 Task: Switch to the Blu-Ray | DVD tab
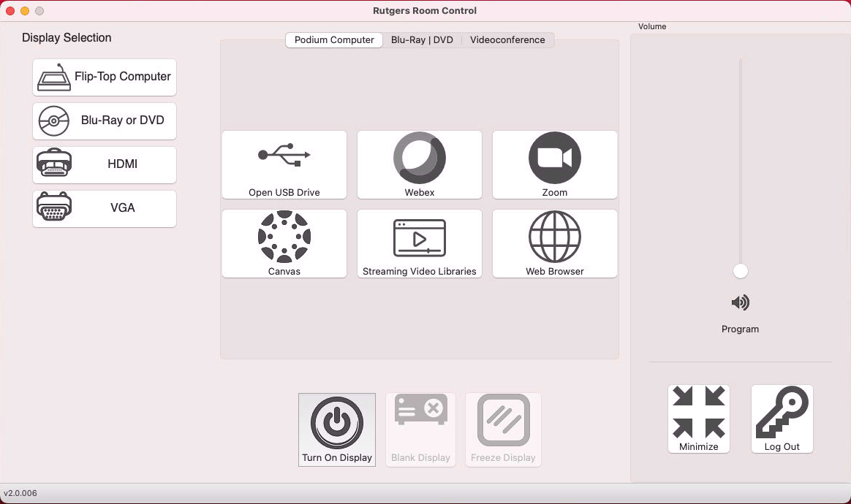pos(422,40)
